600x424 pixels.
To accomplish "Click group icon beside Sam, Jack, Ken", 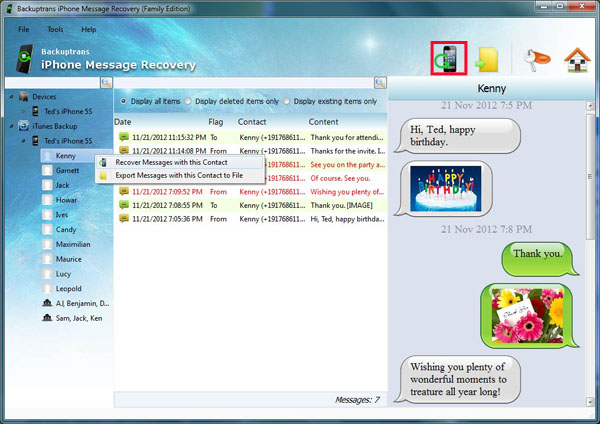I will [x=47, y=318].
